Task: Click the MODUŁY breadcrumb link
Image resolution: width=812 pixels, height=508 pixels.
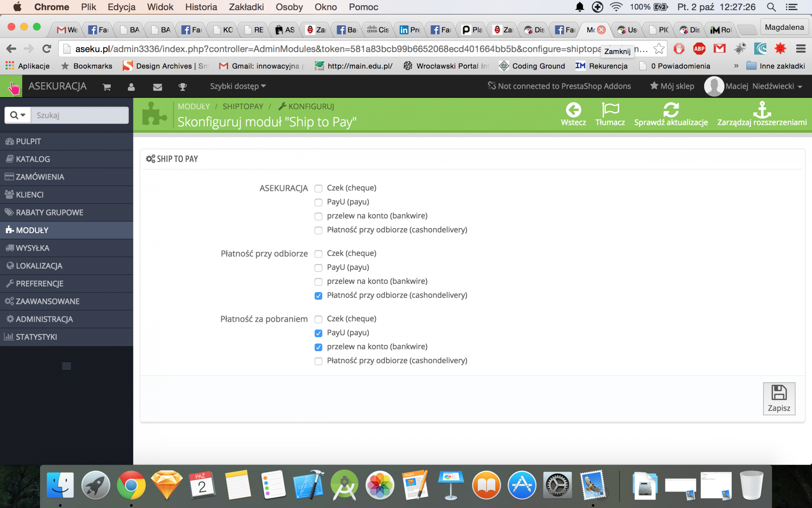Action: pyautogui.click(x=194, y=106)
